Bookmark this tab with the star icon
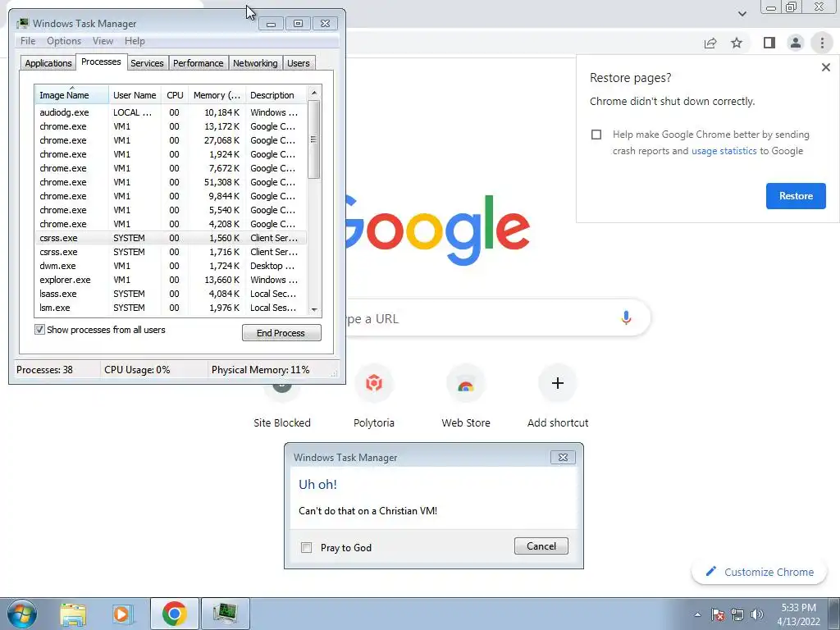 pos(737,43)
